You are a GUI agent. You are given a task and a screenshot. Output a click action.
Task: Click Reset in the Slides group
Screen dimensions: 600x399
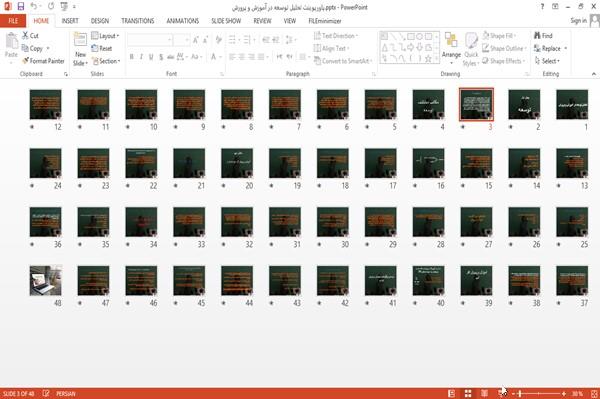click(102, 48)
